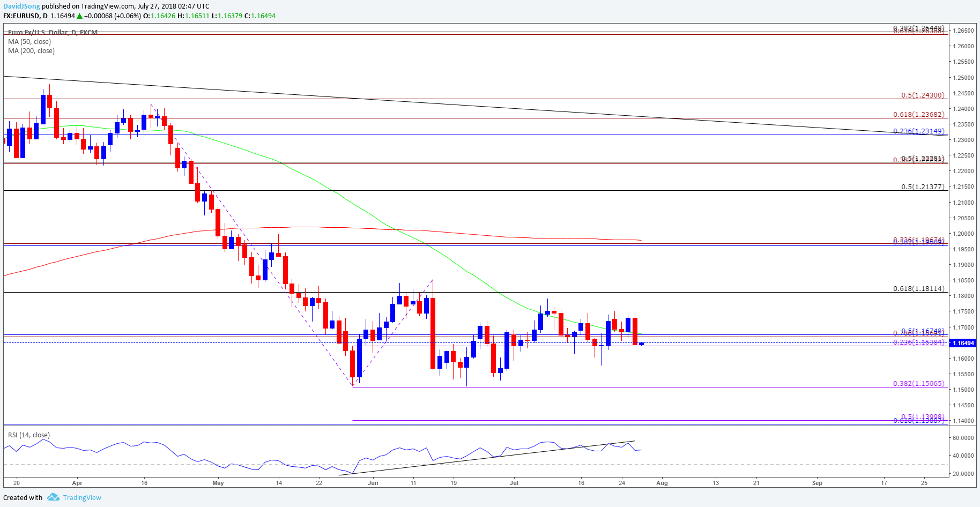980x507 pixels.
Task: Click the 1.26500 price axis label
Action: coord(963,31)
